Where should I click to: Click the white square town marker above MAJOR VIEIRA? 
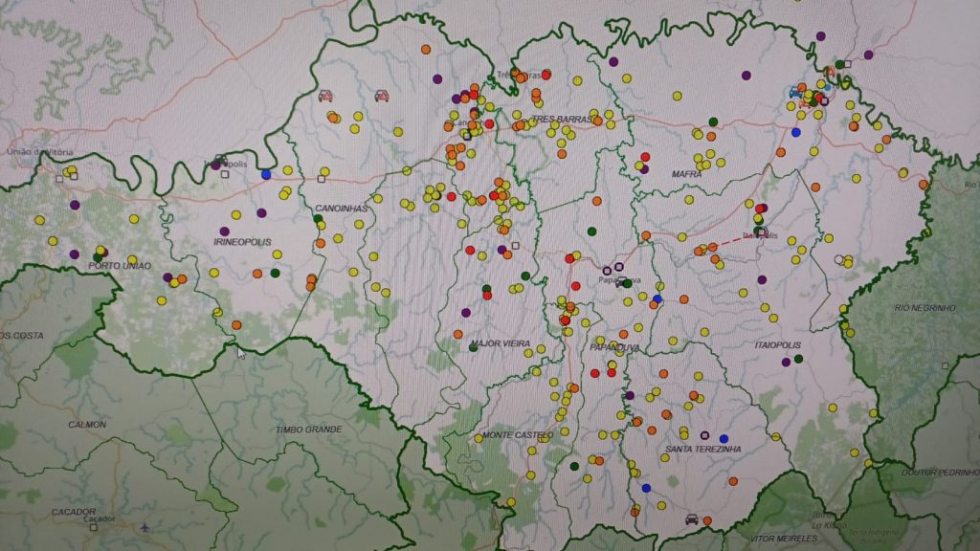coord(516,246)
